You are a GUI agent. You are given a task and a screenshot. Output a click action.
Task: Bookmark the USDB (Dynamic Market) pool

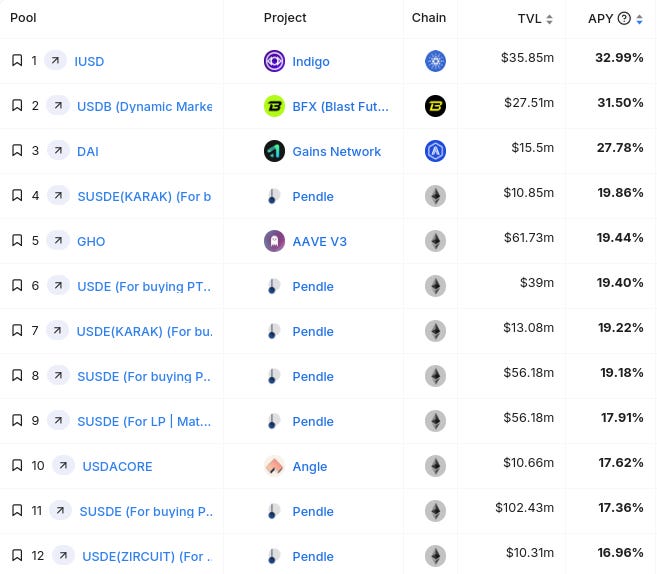click(17, 106)
